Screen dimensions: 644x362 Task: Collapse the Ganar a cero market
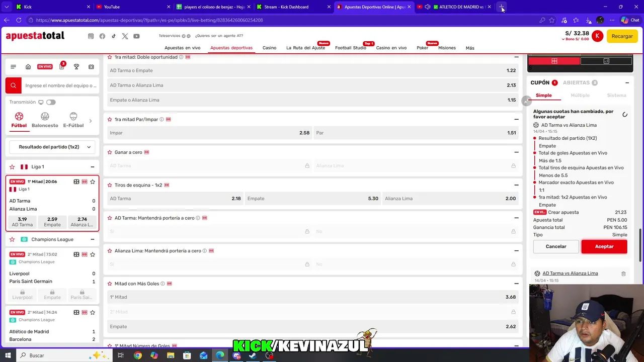[516, 152]
